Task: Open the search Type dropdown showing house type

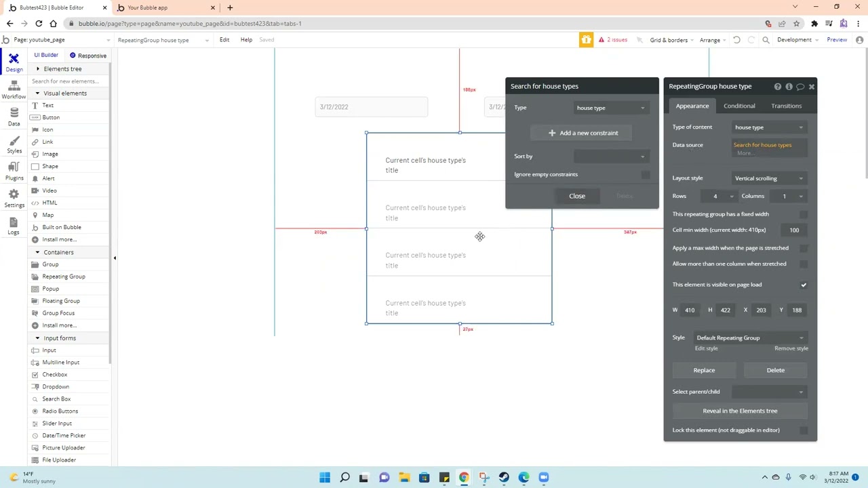Action: [610, 108]
